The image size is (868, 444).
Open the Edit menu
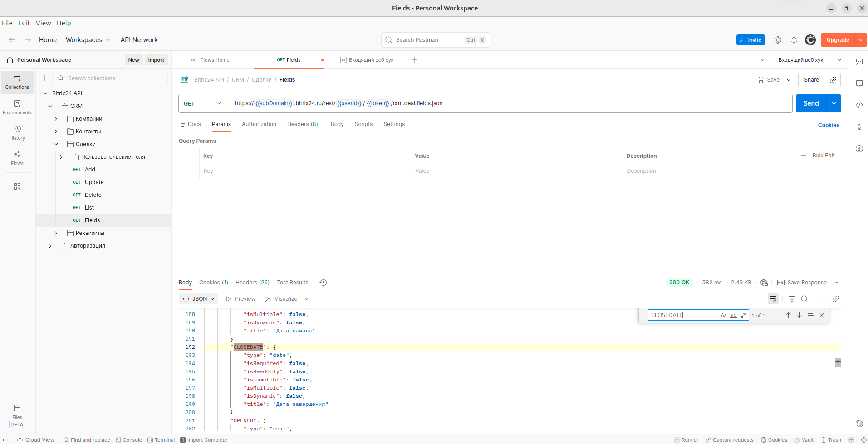point(24,23)
